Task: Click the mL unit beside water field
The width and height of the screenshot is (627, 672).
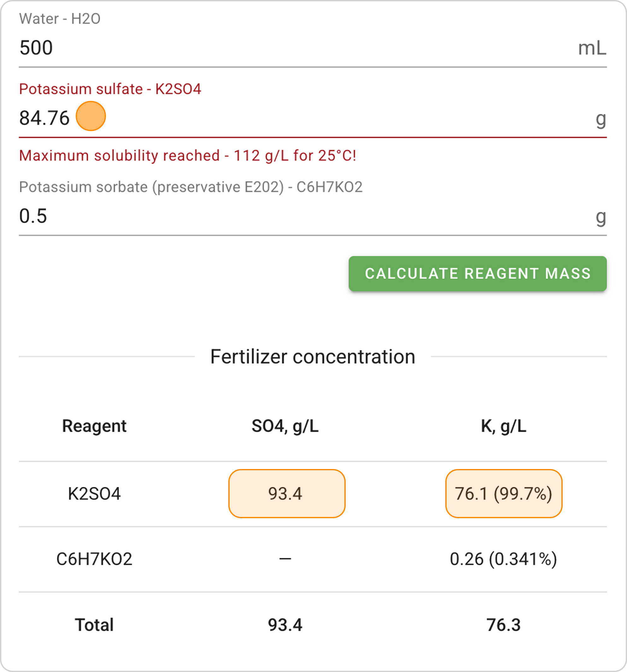Action: 592,48
